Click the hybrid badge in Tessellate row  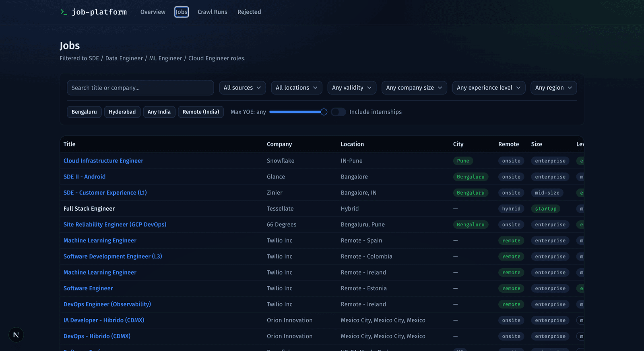[511, 209]
